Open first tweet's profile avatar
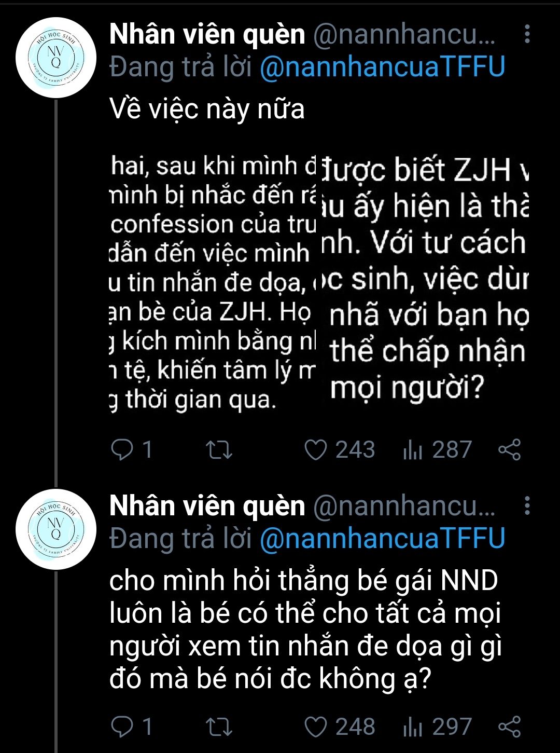The width and height of the screenshot is (560, 753). 56,58
